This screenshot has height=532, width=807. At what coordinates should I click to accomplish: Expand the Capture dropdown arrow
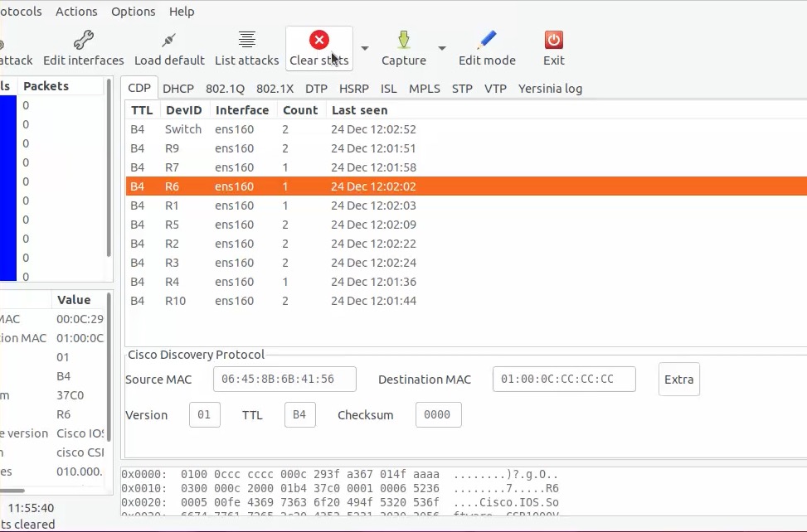(x=441, y=48)
